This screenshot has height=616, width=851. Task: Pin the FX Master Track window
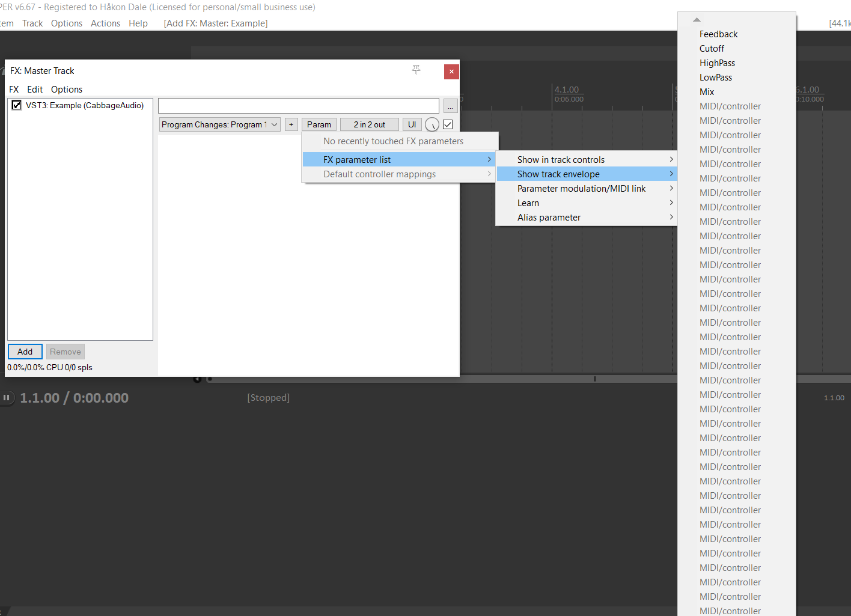coord(416,70)
